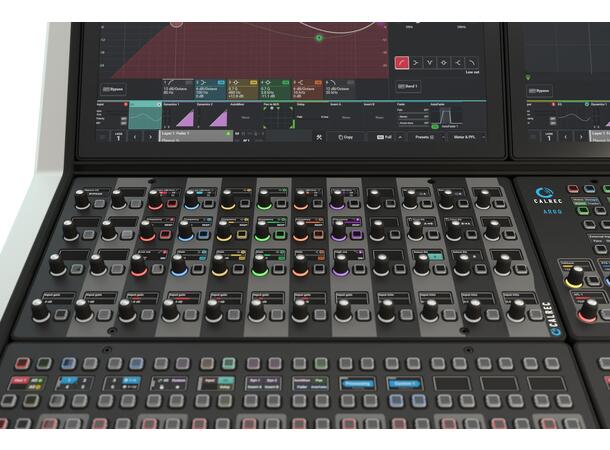Open the wrench and screwdriver tools icon
This screenshot has height=450, width=610.
point(319,137)
